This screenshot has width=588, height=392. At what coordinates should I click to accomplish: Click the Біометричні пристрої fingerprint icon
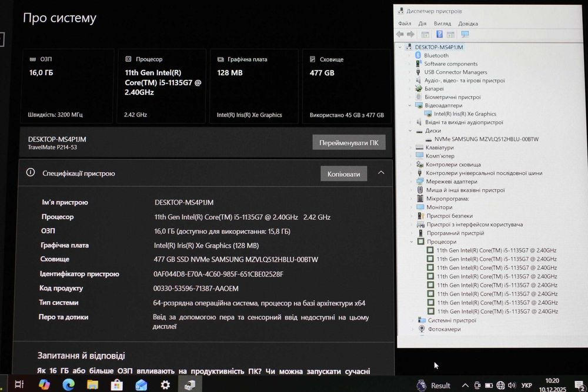tap(419, 97)
